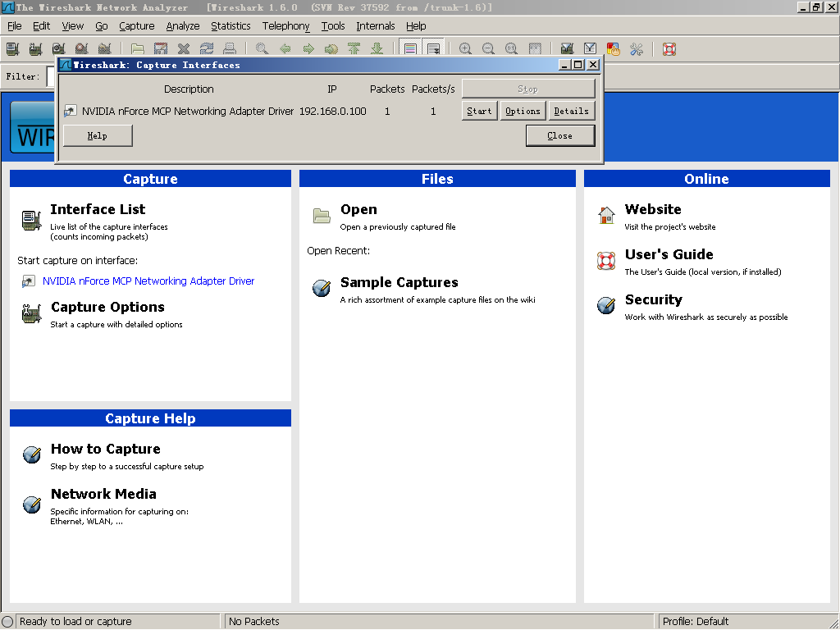Image resolution: width=840 pixels, height=630 pixels.
Task: Start a new live capture from toolbar
Action: coord(58,48)
